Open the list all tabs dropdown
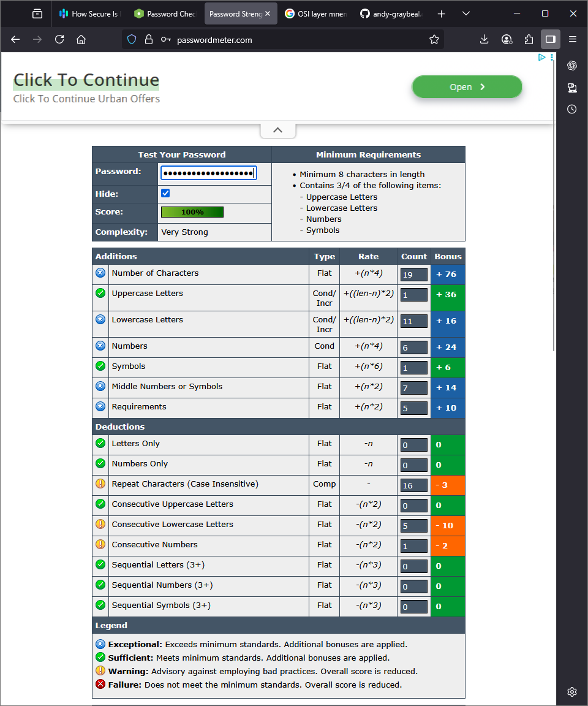 click(x=466, y=13)
